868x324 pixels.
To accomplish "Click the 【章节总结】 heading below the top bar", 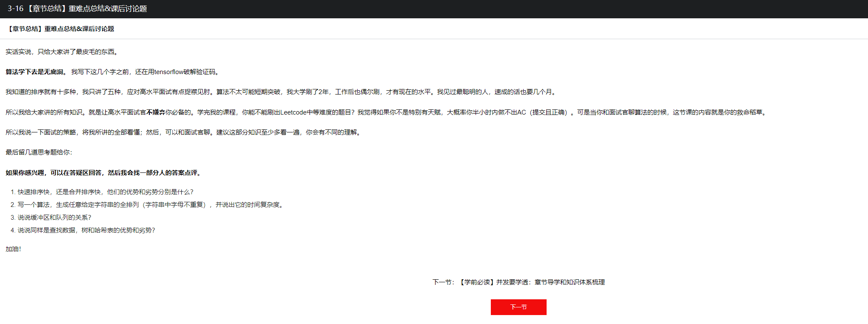I will [60, 29].
